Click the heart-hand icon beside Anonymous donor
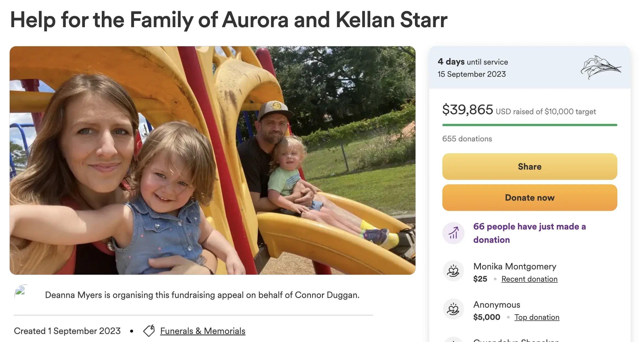The height and width of the screenshot is (342, 644). 453,309
